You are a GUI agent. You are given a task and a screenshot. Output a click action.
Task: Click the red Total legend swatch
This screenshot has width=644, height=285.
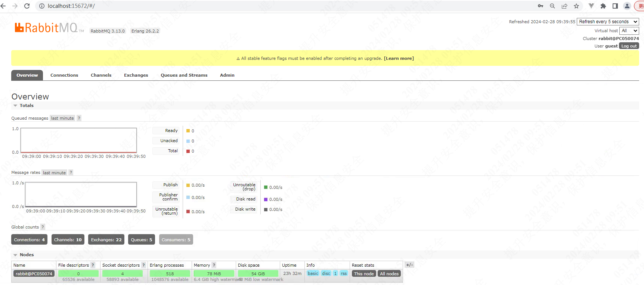click(188, 151)
